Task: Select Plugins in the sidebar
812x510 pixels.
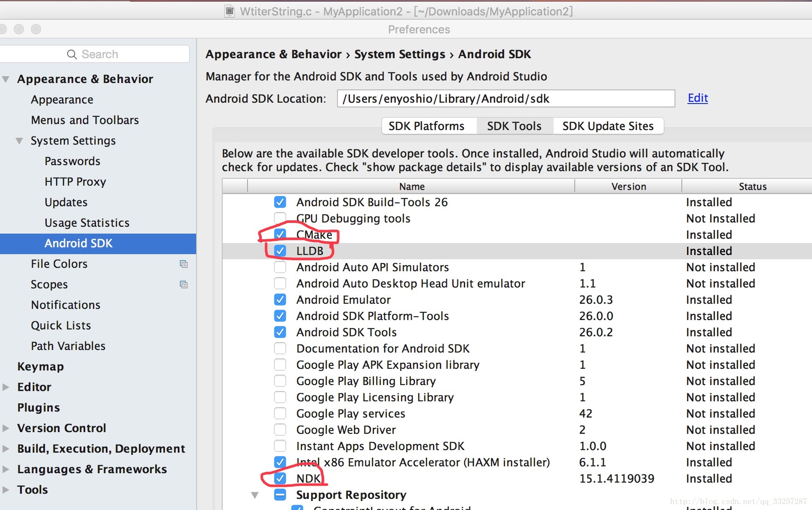Action: coord(39,408)
